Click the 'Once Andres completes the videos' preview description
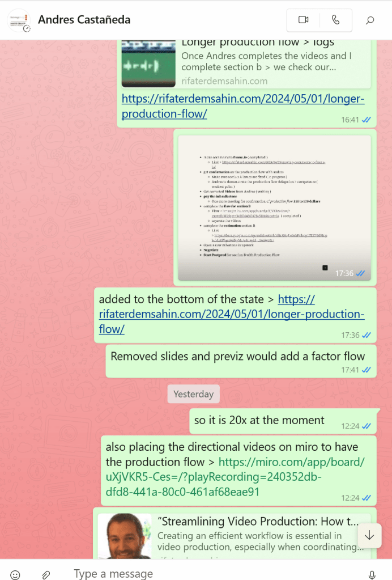Screen dimensions: 392x580 (x=266, y=61)
